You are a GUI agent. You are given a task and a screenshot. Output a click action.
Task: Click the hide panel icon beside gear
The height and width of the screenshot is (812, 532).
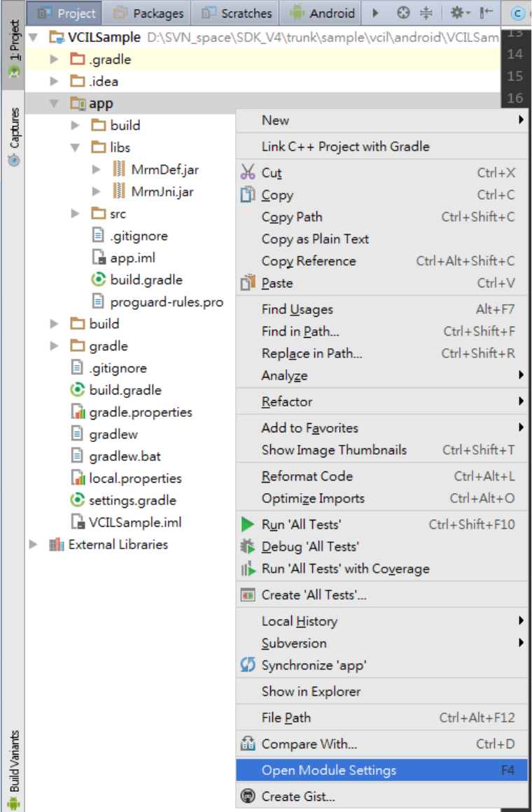(486, 13)
